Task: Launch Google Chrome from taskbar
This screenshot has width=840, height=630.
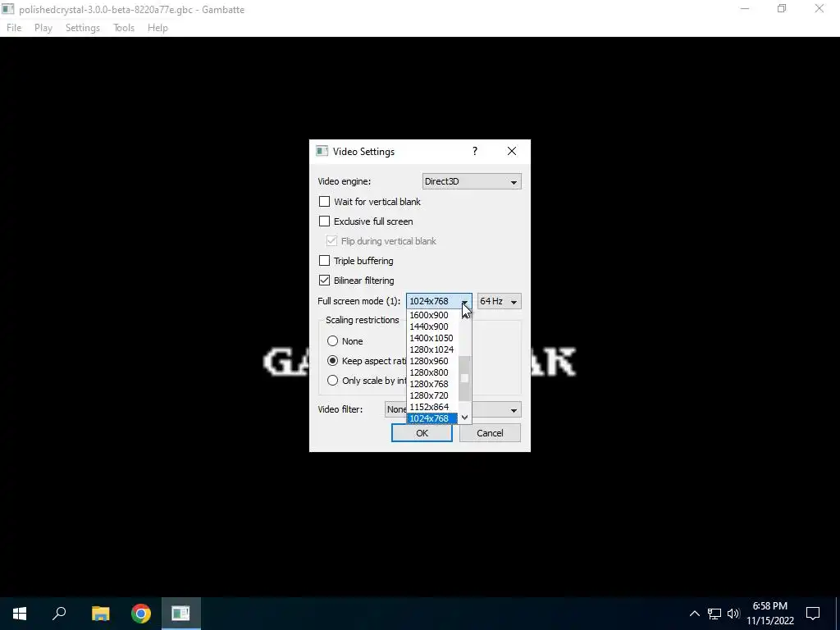Action: point(141,614)
